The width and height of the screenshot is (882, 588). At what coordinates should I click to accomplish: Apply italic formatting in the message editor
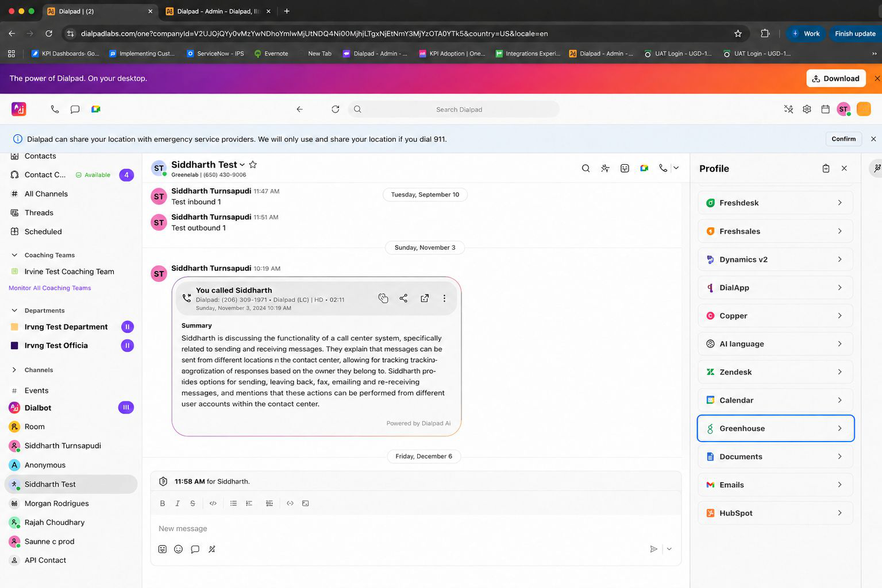click(x=178, y=503)
